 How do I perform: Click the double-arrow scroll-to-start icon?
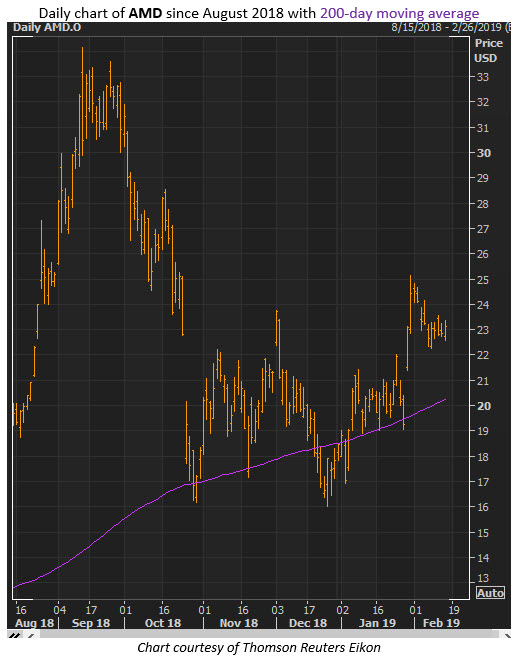(15, 635)
